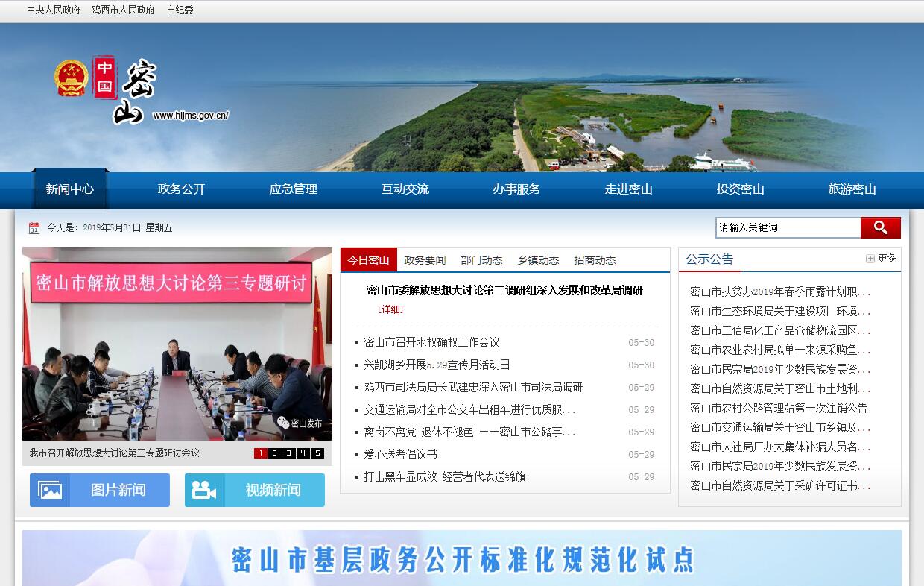Select the 政务要闻 tab
The height and width of the screenshot is (586, 924).
tap(425, 260)
